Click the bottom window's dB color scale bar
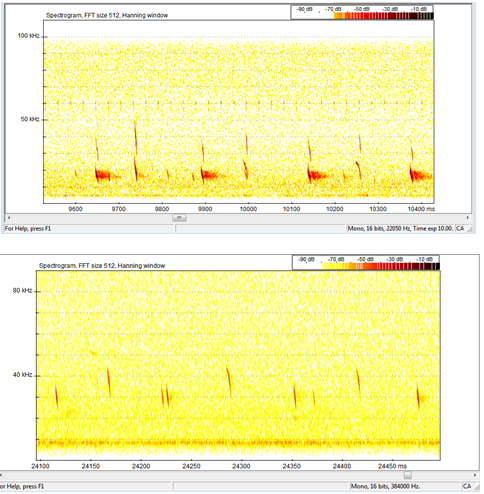 point(381,266)
